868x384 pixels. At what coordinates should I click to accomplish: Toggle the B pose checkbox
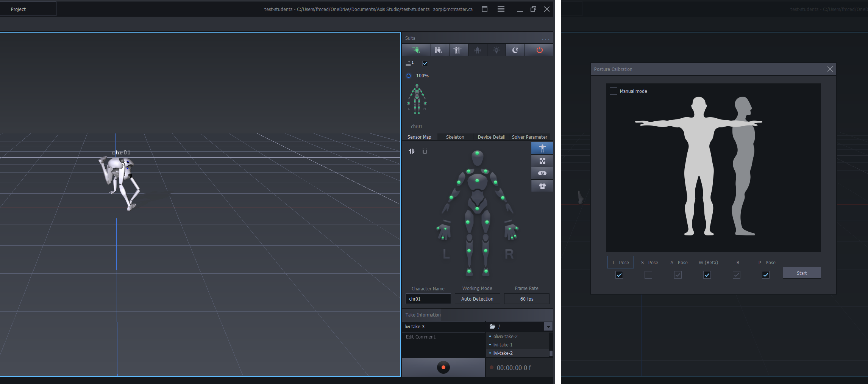point(737,275)
